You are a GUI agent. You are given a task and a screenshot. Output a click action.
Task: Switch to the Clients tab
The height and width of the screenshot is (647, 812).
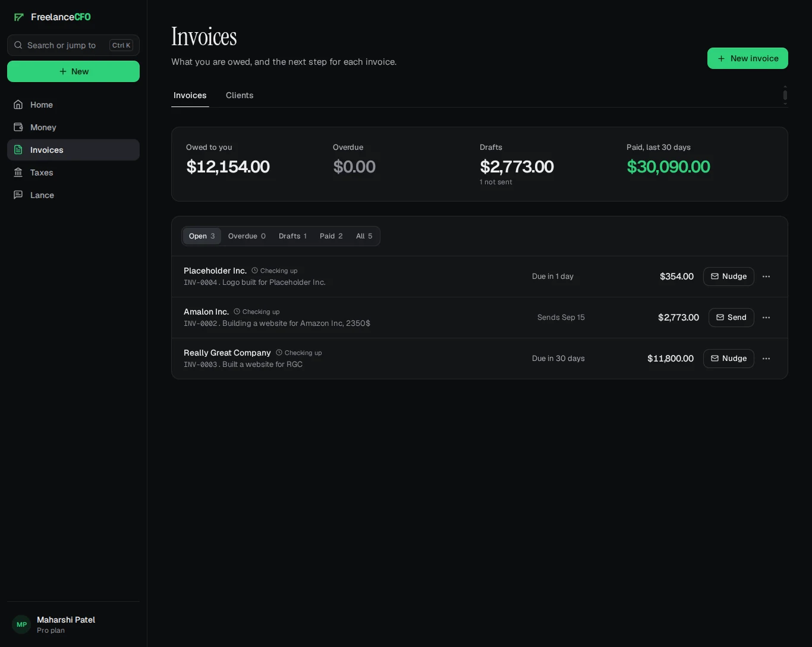coord(240,95)
